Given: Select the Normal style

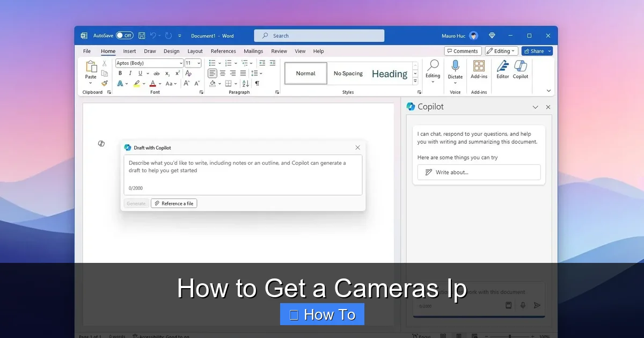Looking at the screenshot, I should pyautogui.click(x=305, y=74).
